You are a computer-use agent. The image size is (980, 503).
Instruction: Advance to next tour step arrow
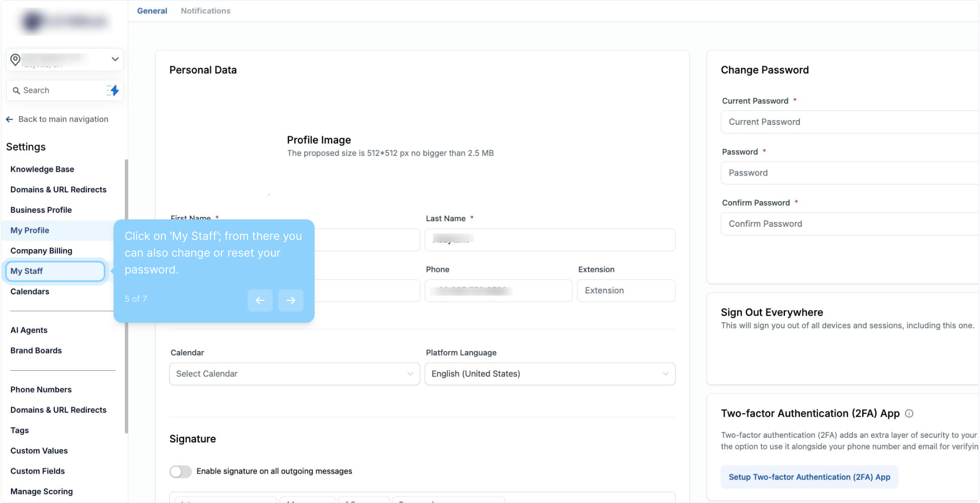point(290,300)
